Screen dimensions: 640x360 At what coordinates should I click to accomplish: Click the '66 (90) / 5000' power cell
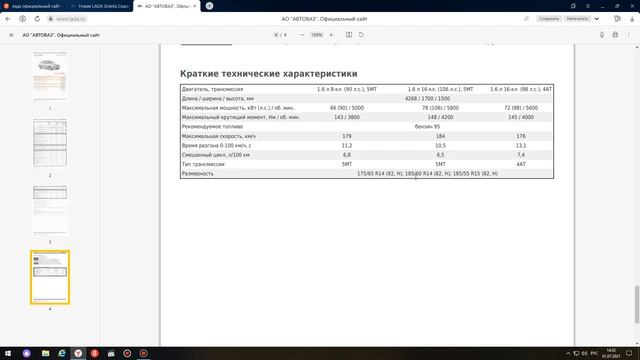347,108
